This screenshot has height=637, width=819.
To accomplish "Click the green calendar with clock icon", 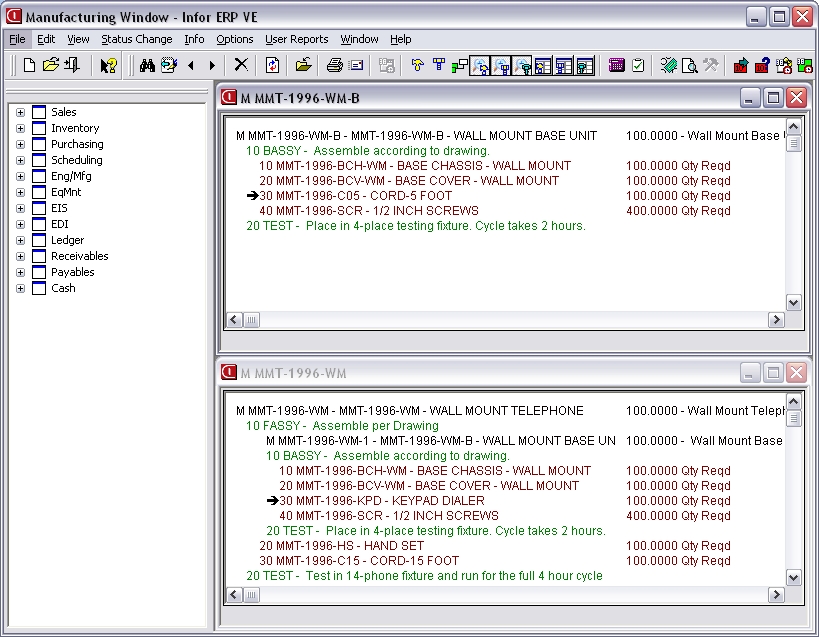I will point(804,65).
